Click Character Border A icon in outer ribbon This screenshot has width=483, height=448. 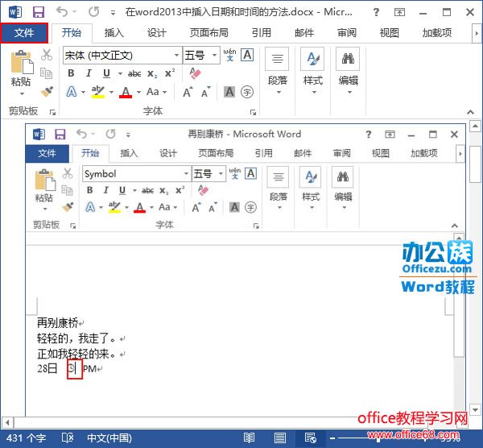[247, 55]
